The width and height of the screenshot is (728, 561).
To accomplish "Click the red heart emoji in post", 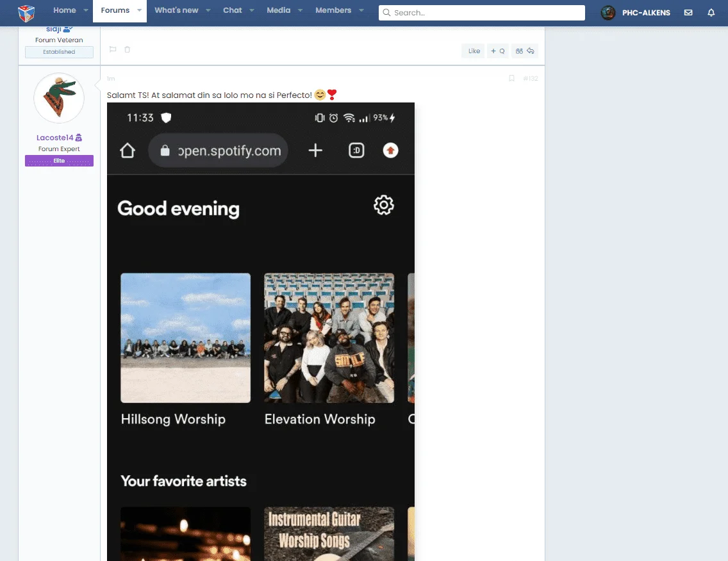I will coord(331,95).
